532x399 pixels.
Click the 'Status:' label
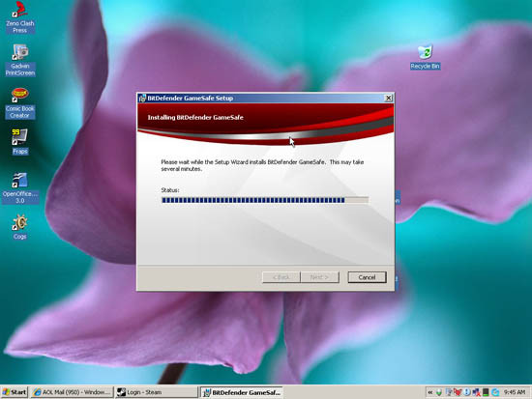click(170, 190)
